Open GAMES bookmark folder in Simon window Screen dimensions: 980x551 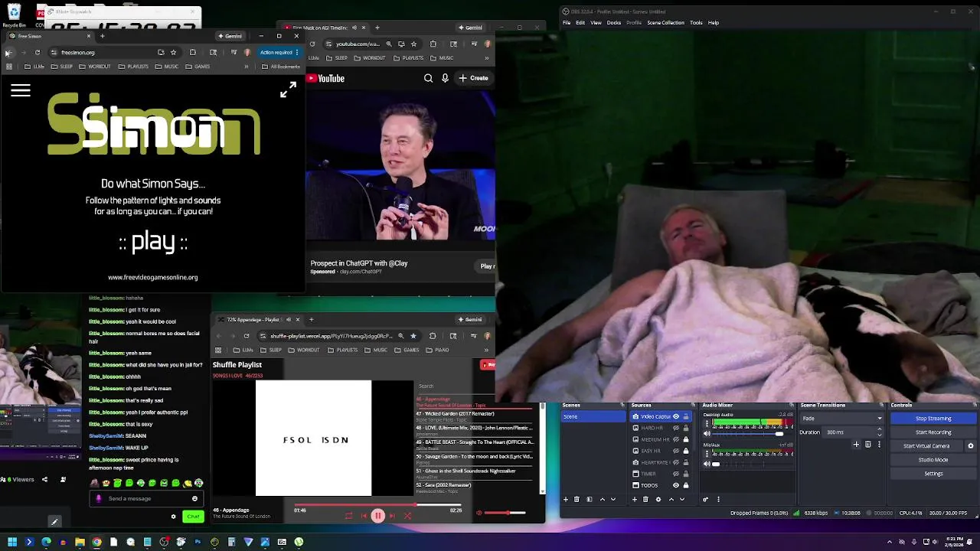coord(198,67)
